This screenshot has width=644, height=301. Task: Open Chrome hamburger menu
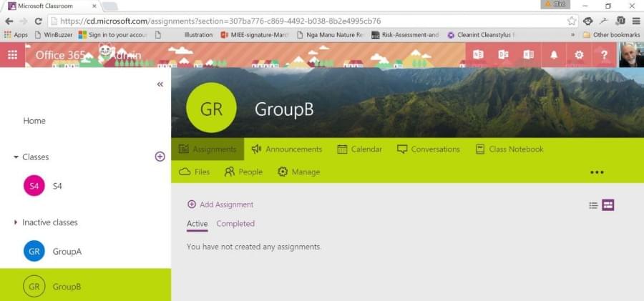636,21
